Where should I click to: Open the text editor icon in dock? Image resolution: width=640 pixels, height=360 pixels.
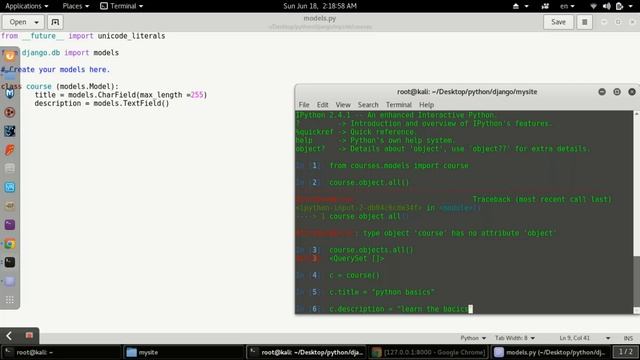pyautogui.click(x=10, y=281)
